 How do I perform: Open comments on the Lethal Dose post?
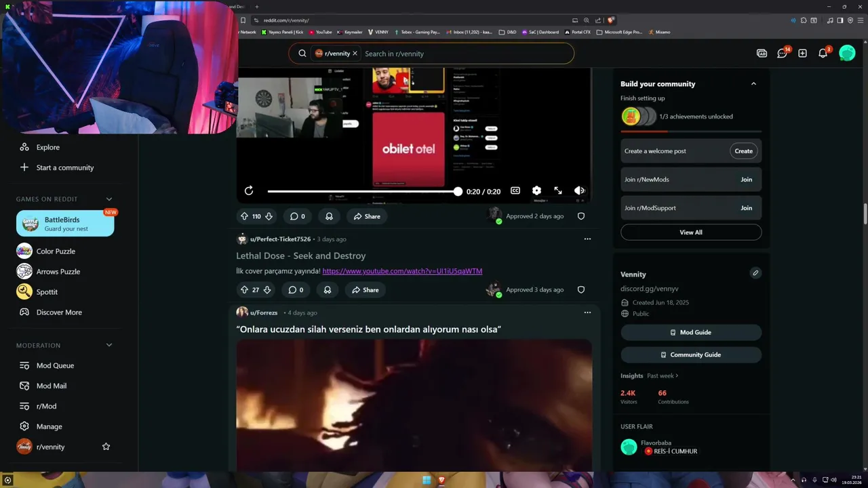click(x=296, y=289)
